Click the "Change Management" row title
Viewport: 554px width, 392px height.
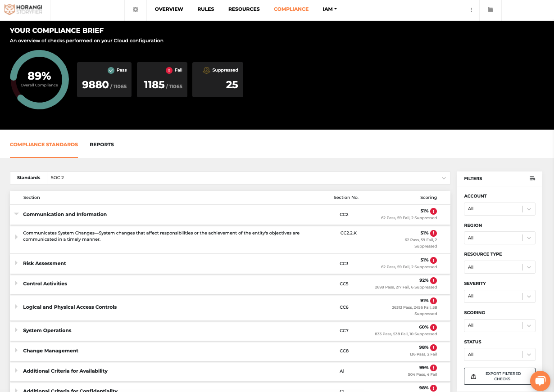(x=50, y=351)
